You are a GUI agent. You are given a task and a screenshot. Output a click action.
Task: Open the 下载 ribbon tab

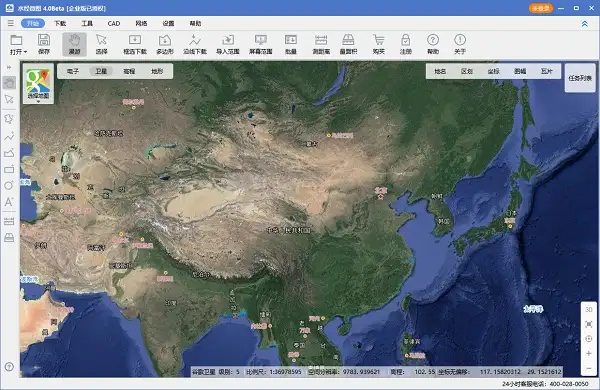pyautogui.click(x=60, y=23)
